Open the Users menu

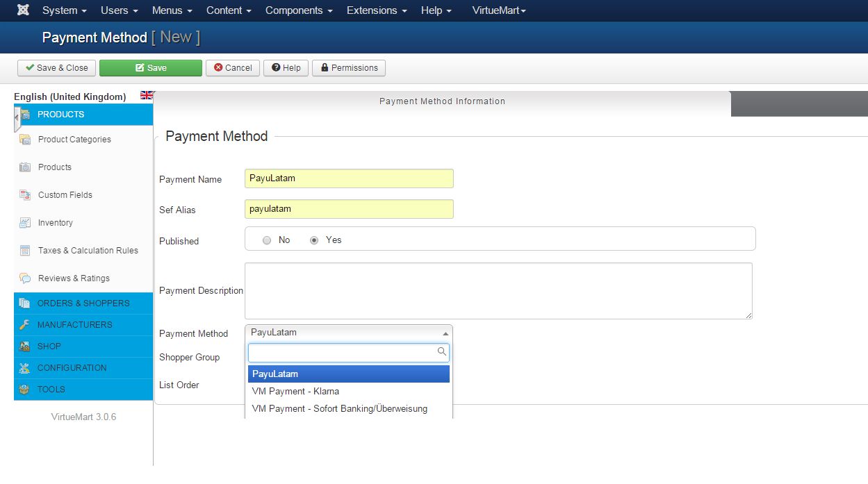[x=120, y=10]
